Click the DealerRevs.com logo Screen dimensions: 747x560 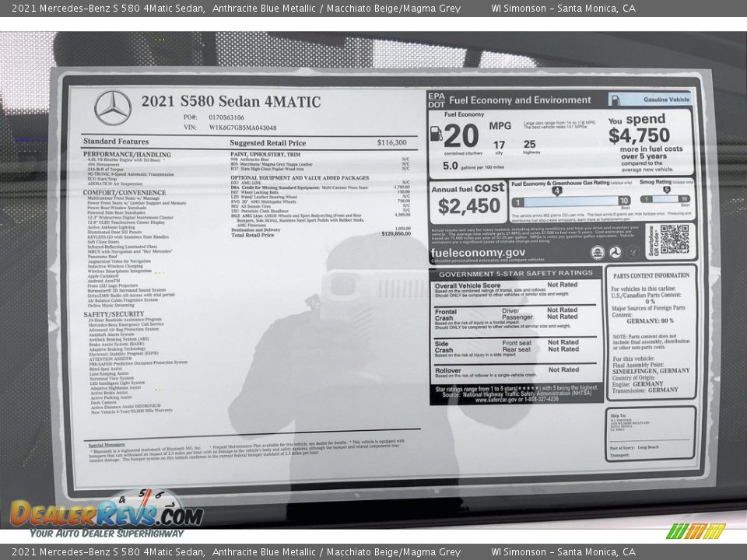pos(107,514)
